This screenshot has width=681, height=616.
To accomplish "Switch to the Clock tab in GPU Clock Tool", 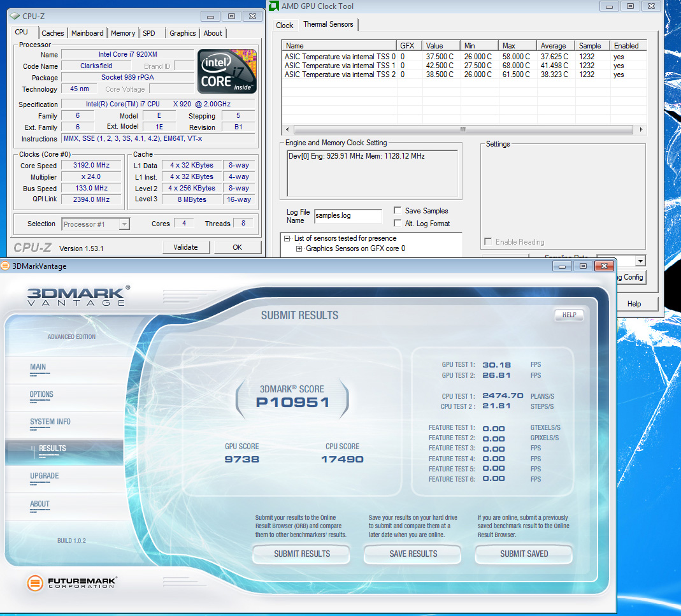I will click(285, 25).
